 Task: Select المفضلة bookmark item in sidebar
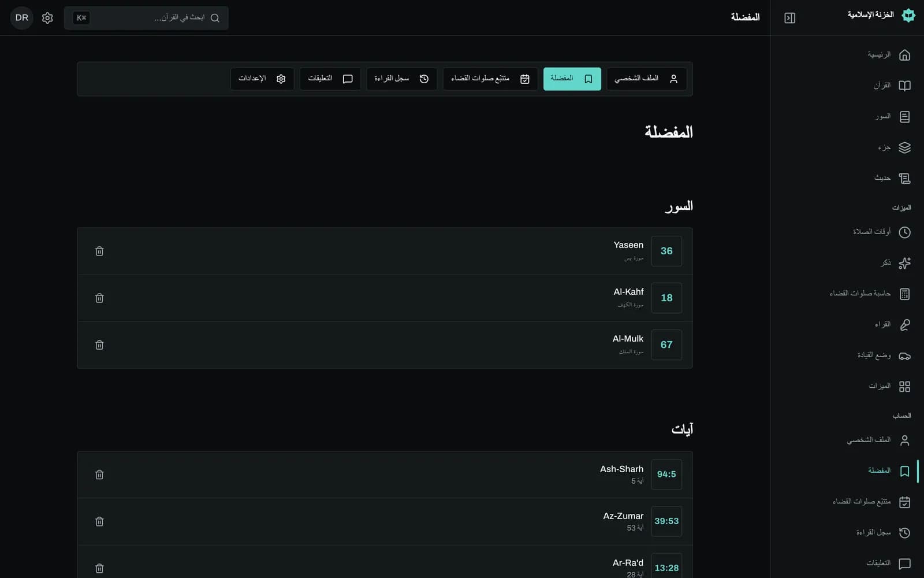(x=889, y=470)
